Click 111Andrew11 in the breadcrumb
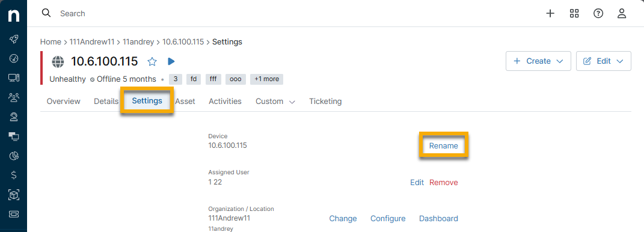Image resolution: width=644 pixels, height=232 pixels. pyautogui.click(x=92, y=42)
